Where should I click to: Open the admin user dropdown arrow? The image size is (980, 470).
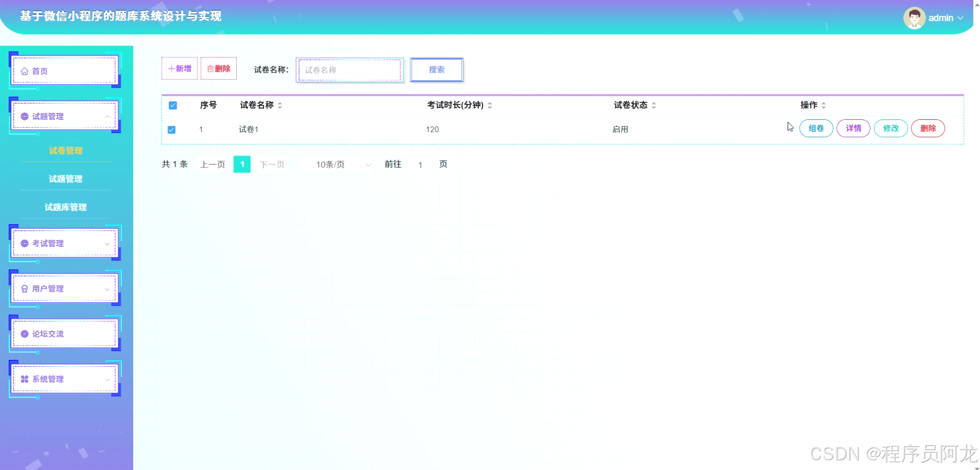(961, 18)
